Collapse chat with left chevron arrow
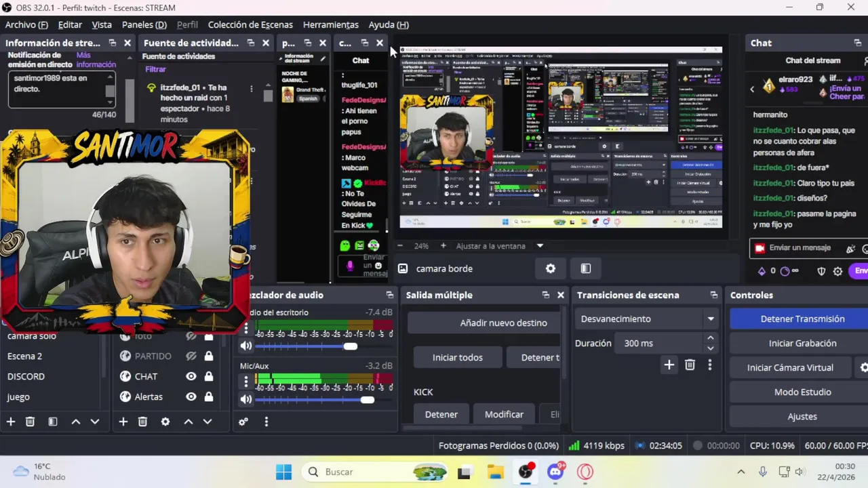Image resolution: width=868 pixels, height=488 pixels. tap(752, 89)
